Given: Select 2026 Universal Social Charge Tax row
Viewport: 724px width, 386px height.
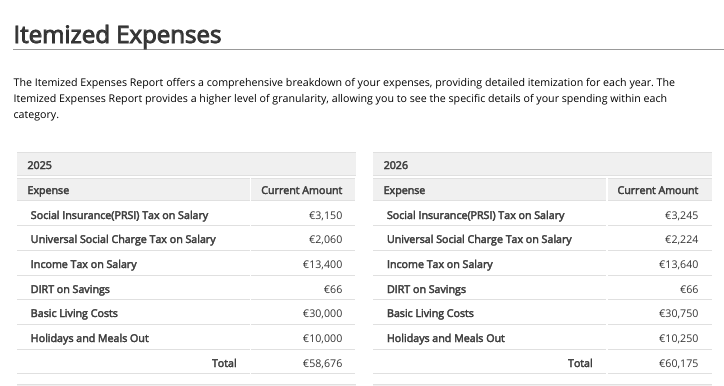Looking at the screenshot, I should tap(543, 239).
